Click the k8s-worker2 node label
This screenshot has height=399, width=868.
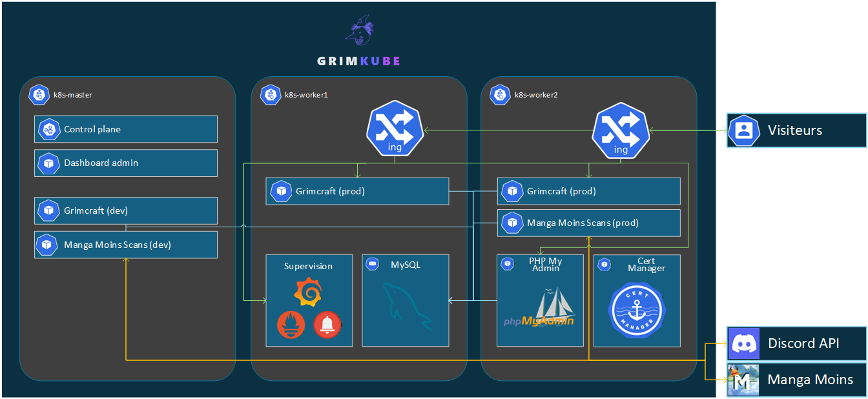point(536,95)
